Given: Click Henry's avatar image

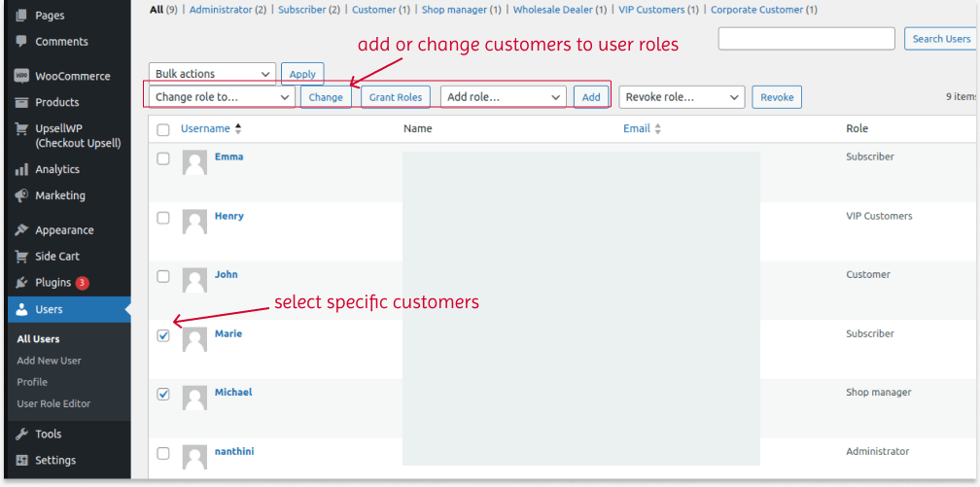Looking at the screenshot, I should (194, 222).
